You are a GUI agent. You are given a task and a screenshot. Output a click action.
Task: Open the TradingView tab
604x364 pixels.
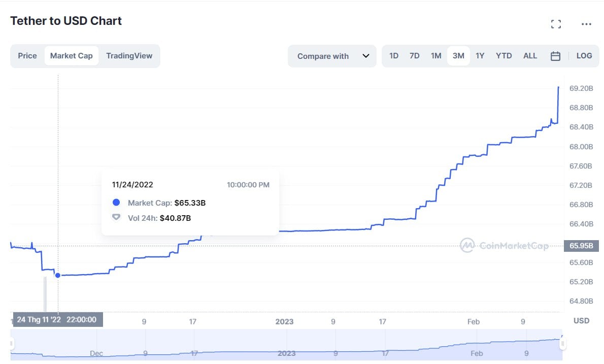(x=129, y=56)
